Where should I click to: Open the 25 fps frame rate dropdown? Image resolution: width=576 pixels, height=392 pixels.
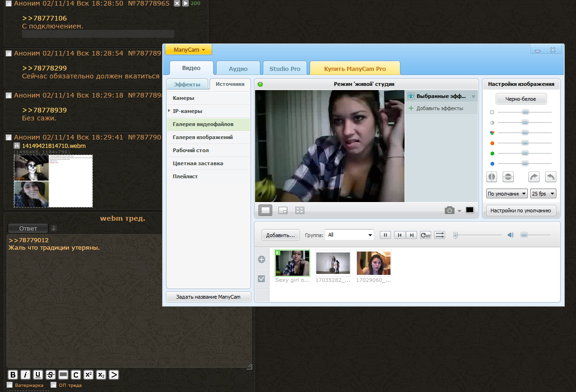click(x=543, y=193)
